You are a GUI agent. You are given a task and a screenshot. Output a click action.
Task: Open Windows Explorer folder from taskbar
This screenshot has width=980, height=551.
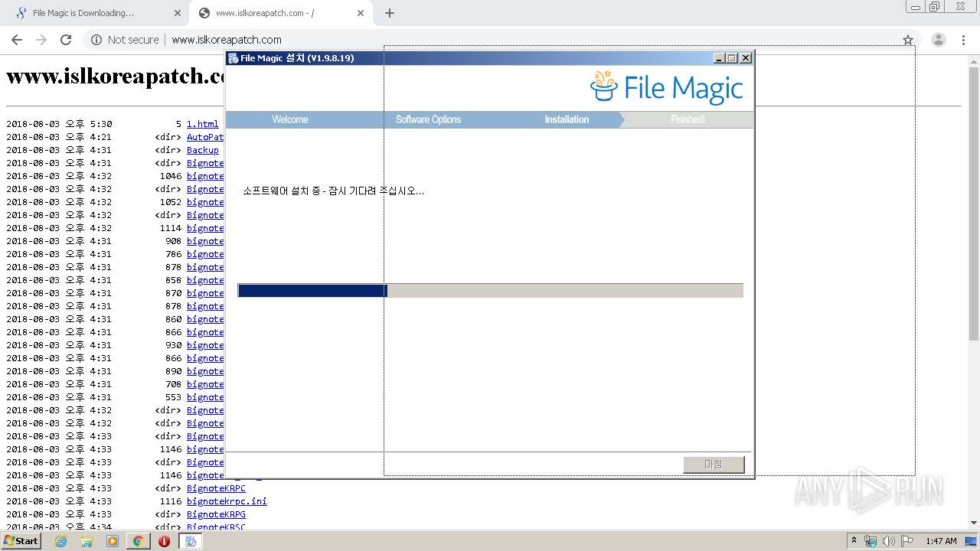87,541
